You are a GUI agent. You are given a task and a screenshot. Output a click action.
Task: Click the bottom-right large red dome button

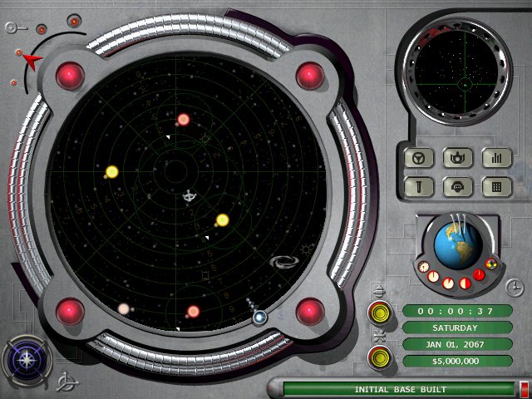click(x=310, y=312)
